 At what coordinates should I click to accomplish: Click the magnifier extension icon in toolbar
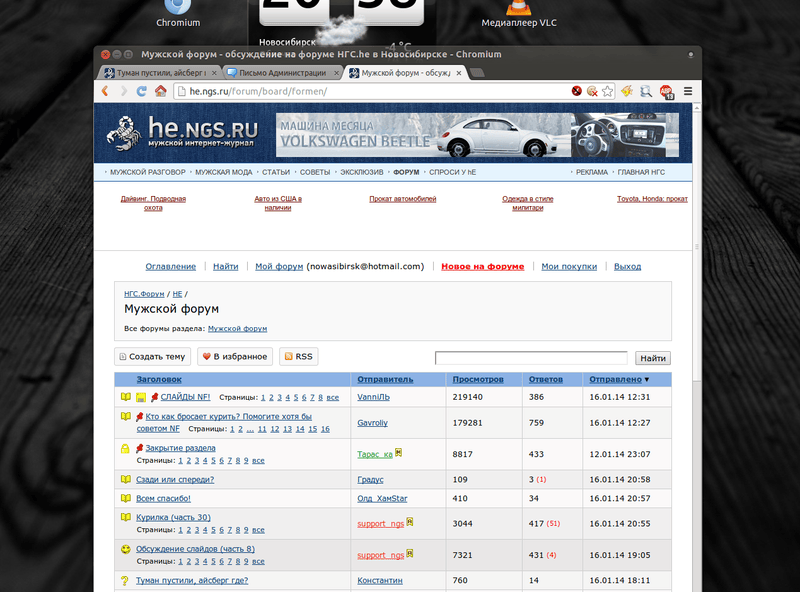[646, 91]
